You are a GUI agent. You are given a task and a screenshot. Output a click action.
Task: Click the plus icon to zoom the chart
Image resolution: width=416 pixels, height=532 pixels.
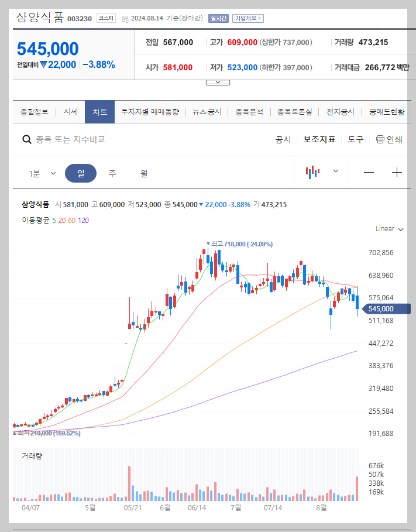[397, 171]
